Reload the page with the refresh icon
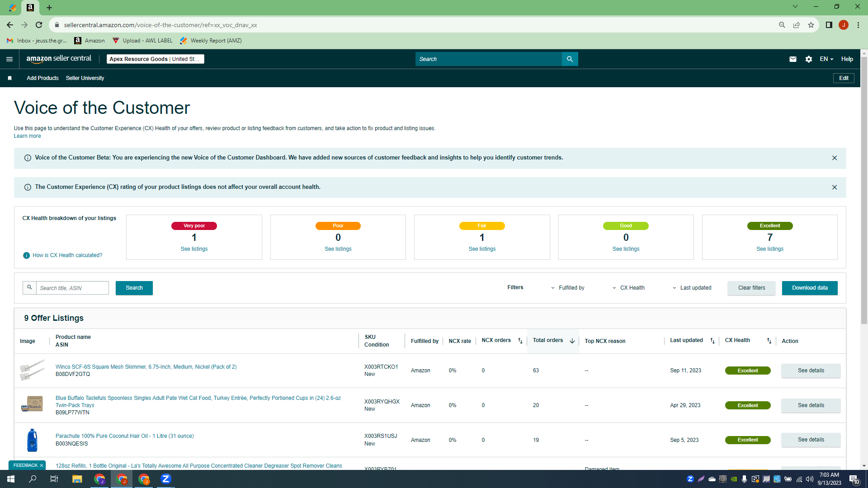This screenshot has height=488, width=868. [39, 25]
